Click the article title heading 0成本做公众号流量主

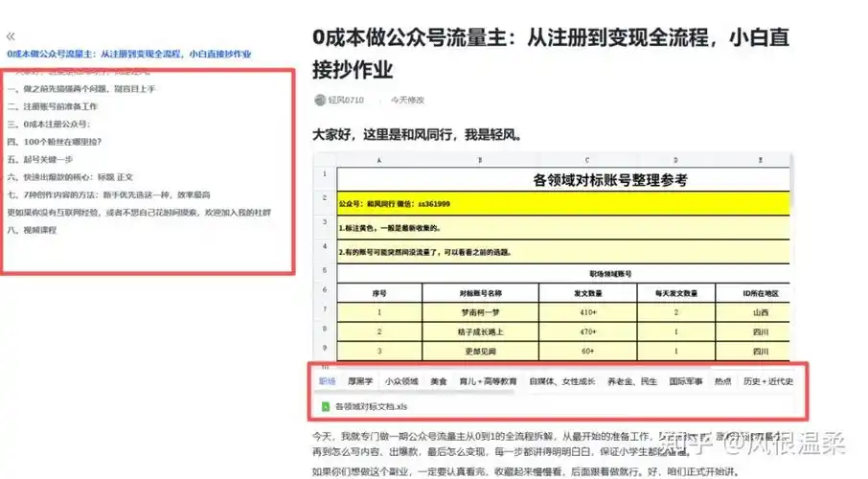(x=551, y=53)
